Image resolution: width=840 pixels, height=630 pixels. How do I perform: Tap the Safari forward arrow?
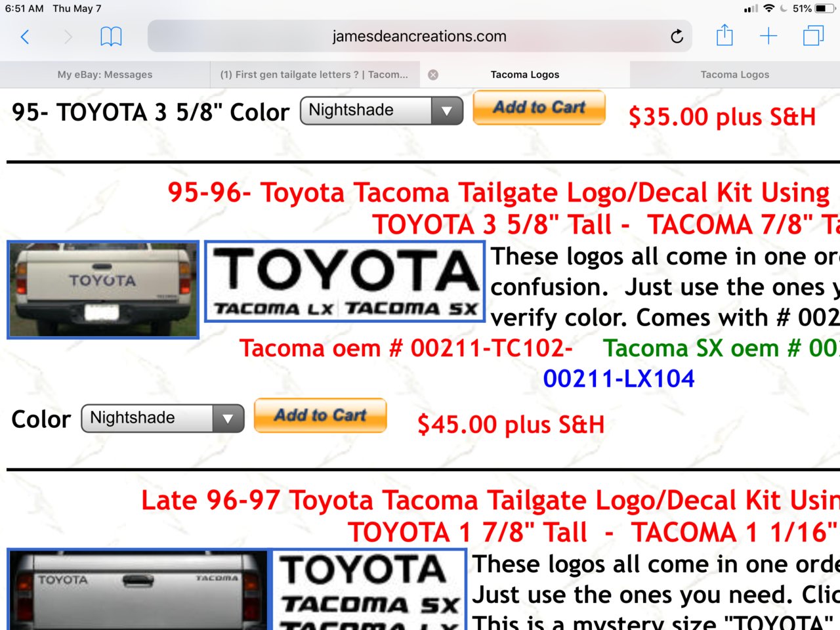click(x=68, y=37)
